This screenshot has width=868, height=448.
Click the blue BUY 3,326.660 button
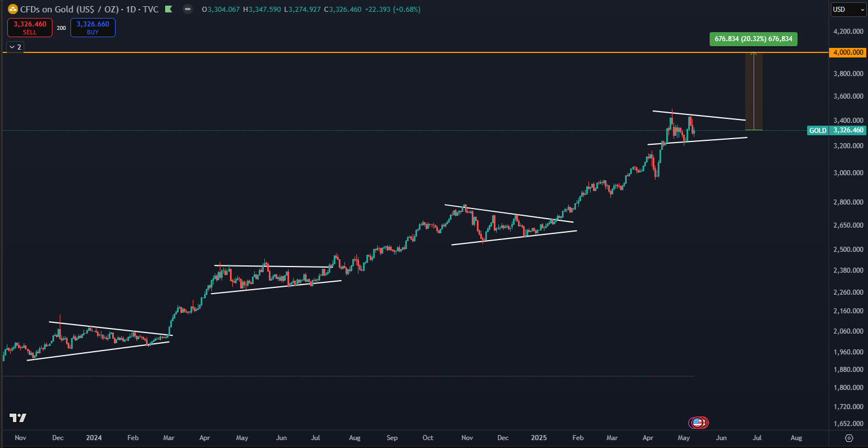click(x=93, y=28)
